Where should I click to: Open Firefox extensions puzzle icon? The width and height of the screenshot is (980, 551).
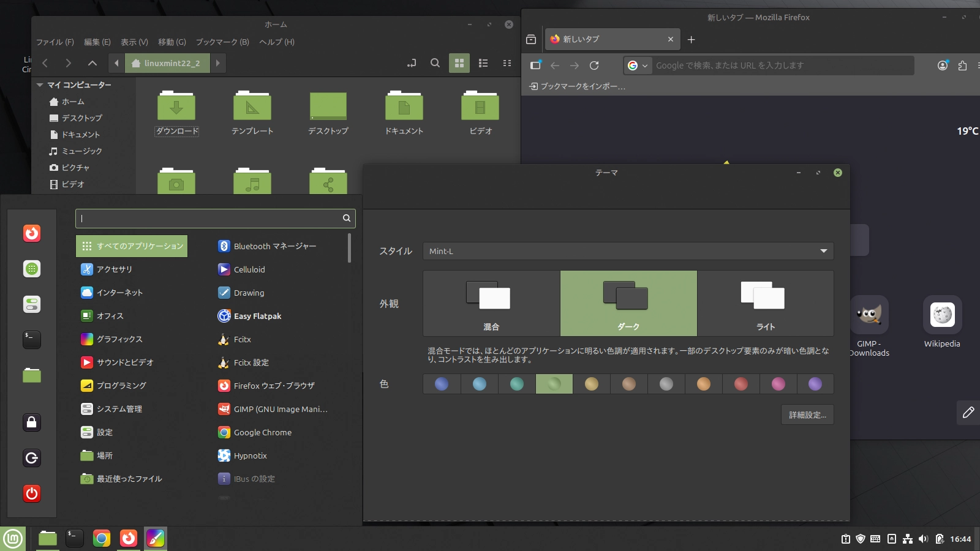click(x=962, y=66)
